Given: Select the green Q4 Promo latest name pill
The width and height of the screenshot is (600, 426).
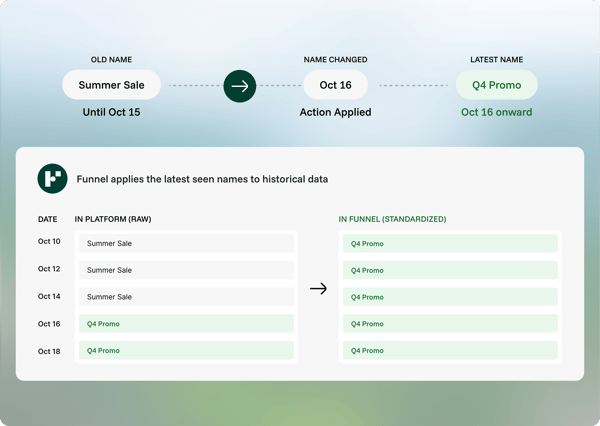Looking at the screenshot, I should [x=497, y=85].
